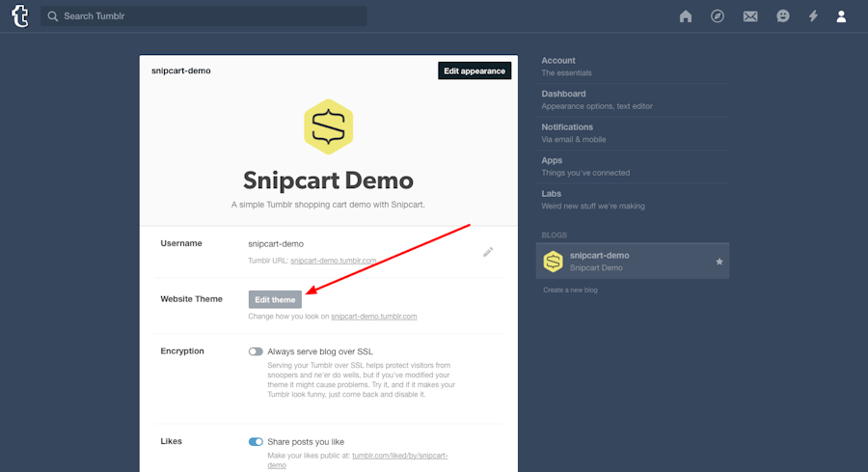Open the Inbox envelope icon
Viewport: 868px width, 472px height.
[x=750, y=16]
